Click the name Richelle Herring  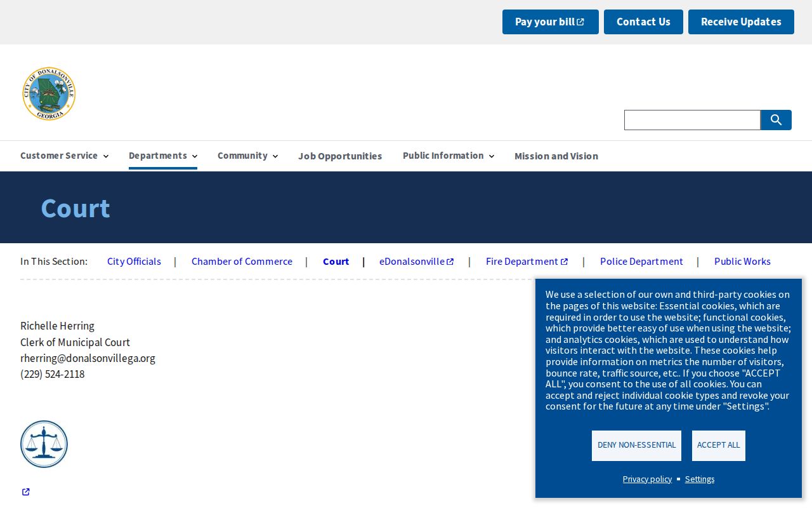pos(57,326)
